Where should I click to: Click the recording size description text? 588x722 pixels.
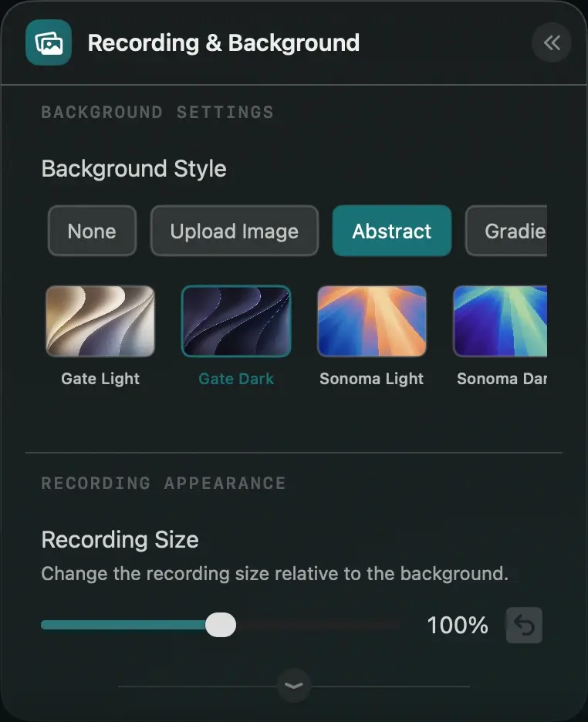click(x=275, y=574)
